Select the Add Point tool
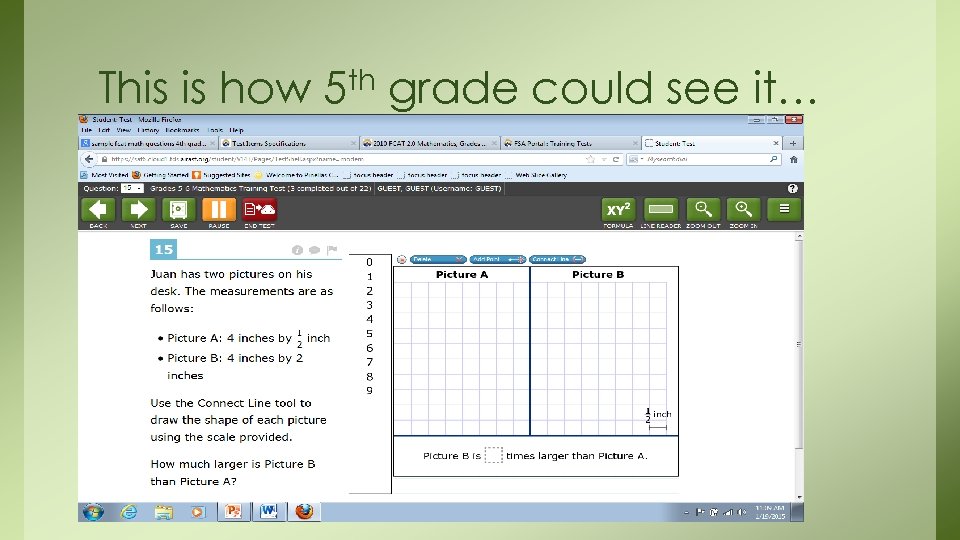 coord(498,260)
